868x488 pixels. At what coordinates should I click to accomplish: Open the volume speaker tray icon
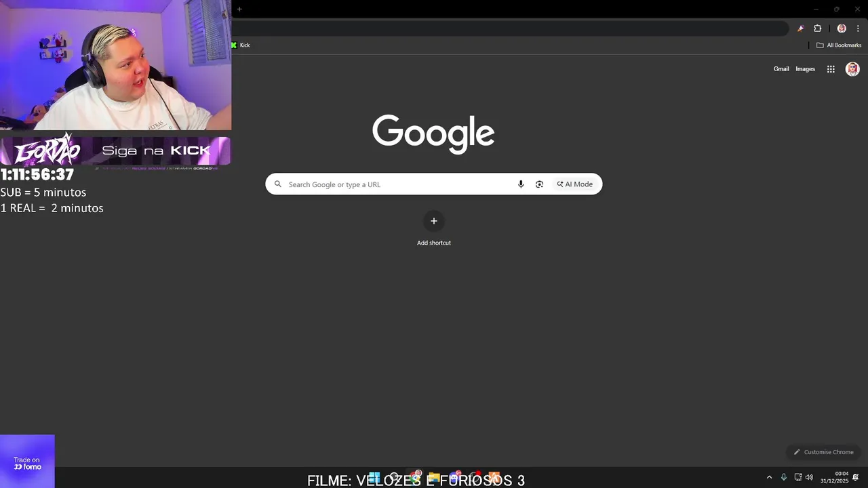point(809,477)
